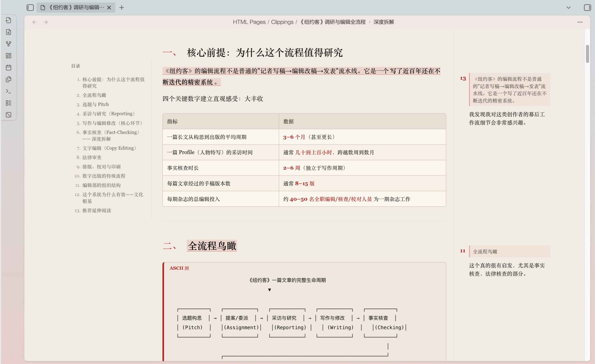Viewport: 595px width, 364px height.
Task: Click highlighted heading 全流程鸟瞰
Action: (212, 246)
